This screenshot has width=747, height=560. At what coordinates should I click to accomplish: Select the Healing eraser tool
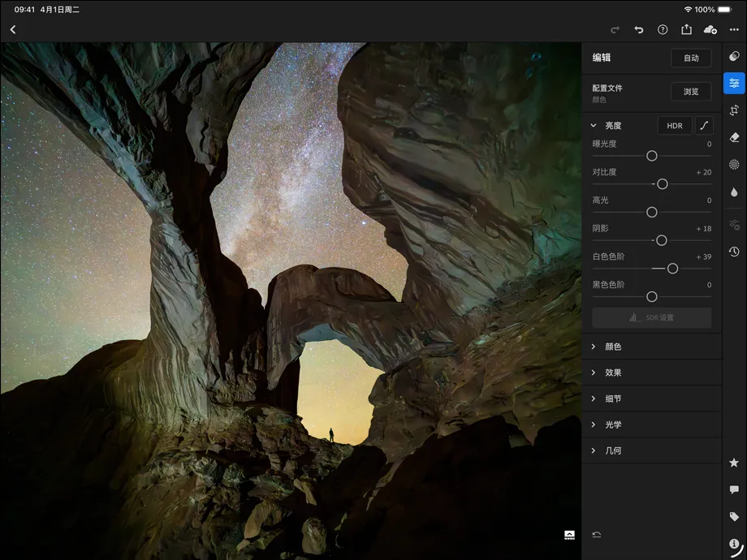734,137
